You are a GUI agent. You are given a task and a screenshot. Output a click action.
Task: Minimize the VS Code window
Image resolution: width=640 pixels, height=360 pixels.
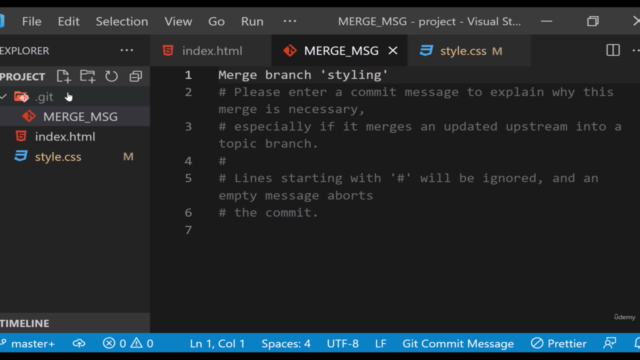pos(547,21)
